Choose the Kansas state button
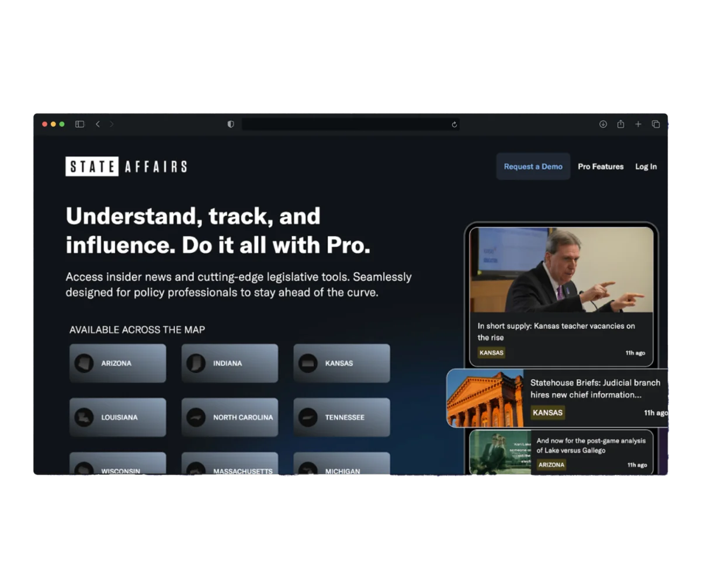The height and width of the screenshot is (588, 701). (341, 363)
